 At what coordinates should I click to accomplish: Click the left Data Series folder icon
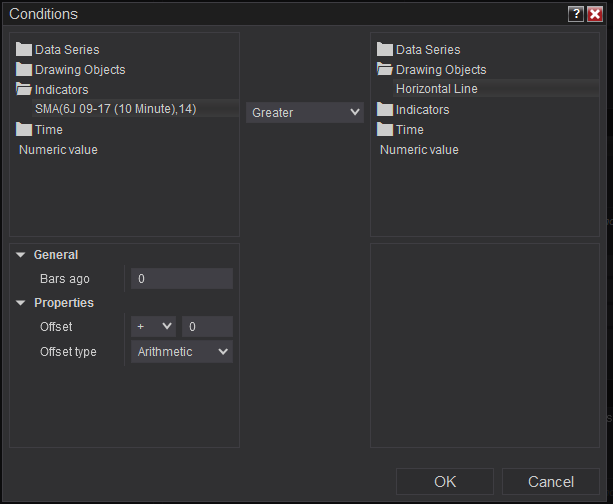[24, 50]
